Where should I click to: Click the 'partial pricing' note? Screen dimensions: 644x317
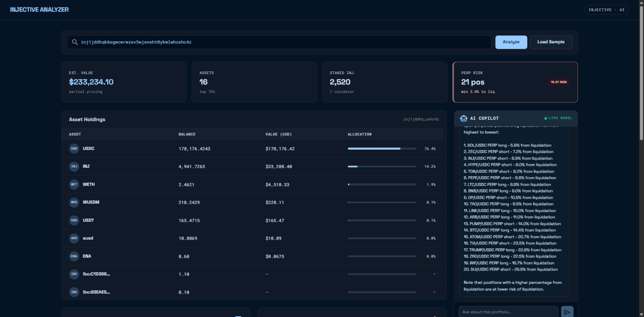(86, 92)
